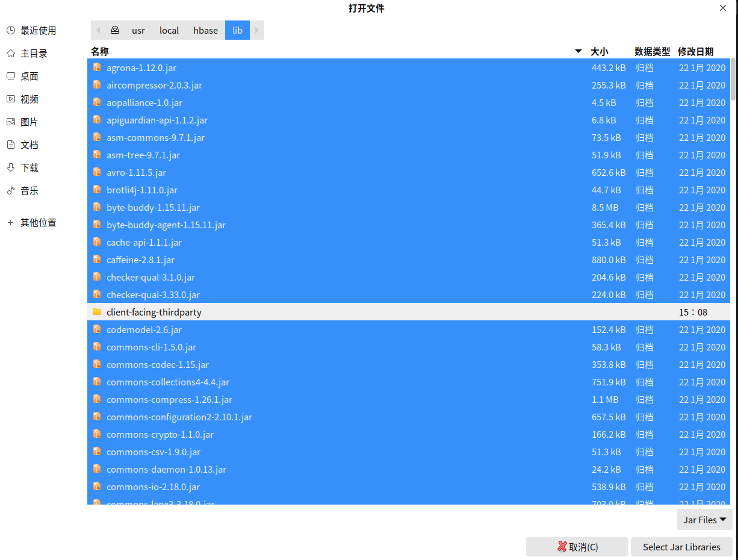The image size is (738, 560).
Task: Click the icon next to caffeine-2.8.1.jar
Action: pos(97,260)
